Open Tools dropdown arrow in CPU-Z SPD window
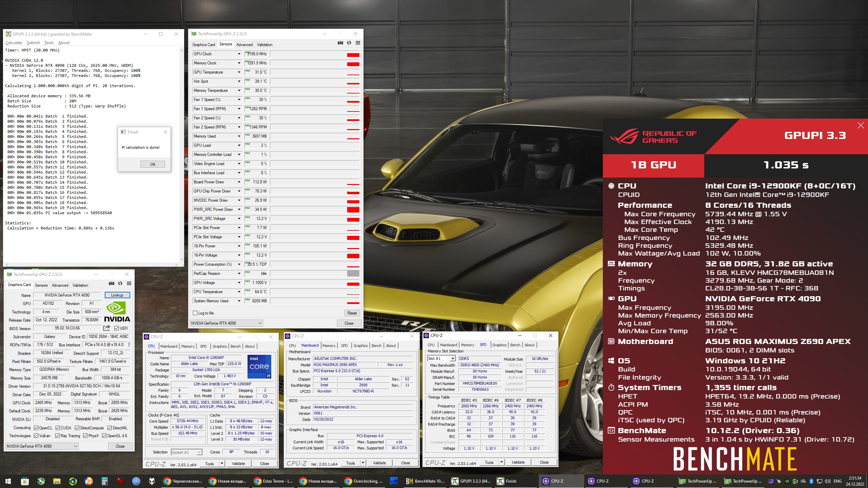Viewport: 868px width, 488px height. pos(502,462)
